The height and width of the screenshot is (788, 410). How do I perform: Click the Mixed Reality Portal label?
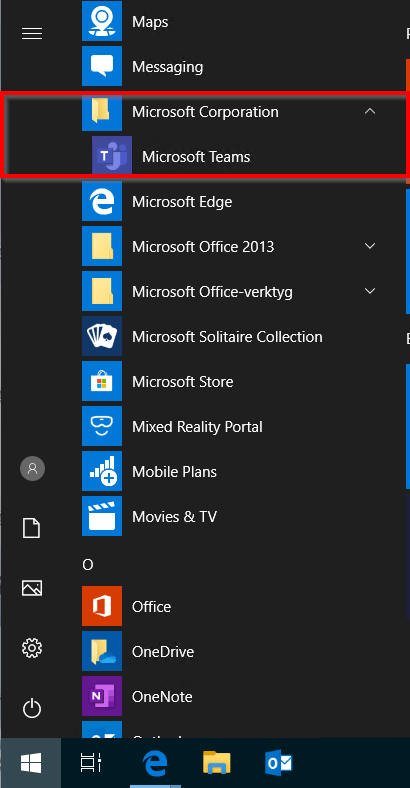197,427
